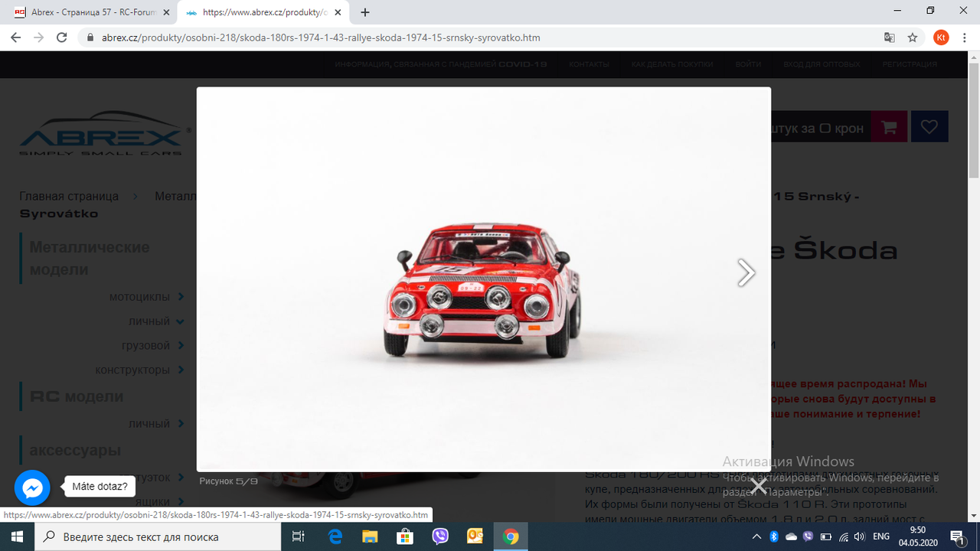
Task: Click the Google Translate icon in the address bar
Action: tap(889, 37)
